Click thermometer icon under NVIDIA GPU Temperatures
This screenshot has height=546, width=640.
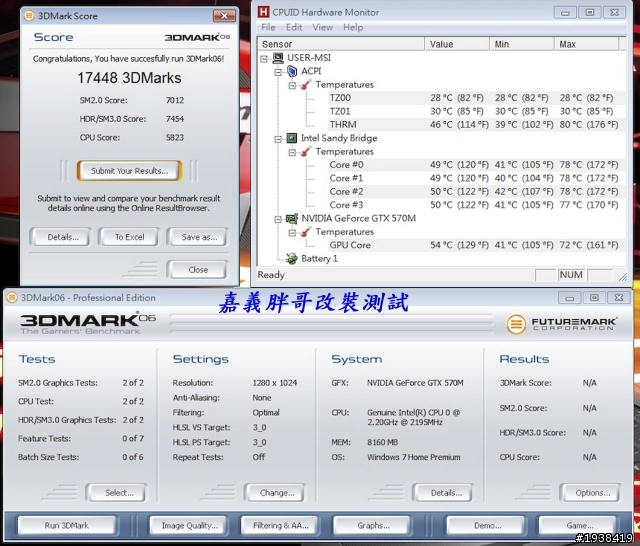click(306, 232)
